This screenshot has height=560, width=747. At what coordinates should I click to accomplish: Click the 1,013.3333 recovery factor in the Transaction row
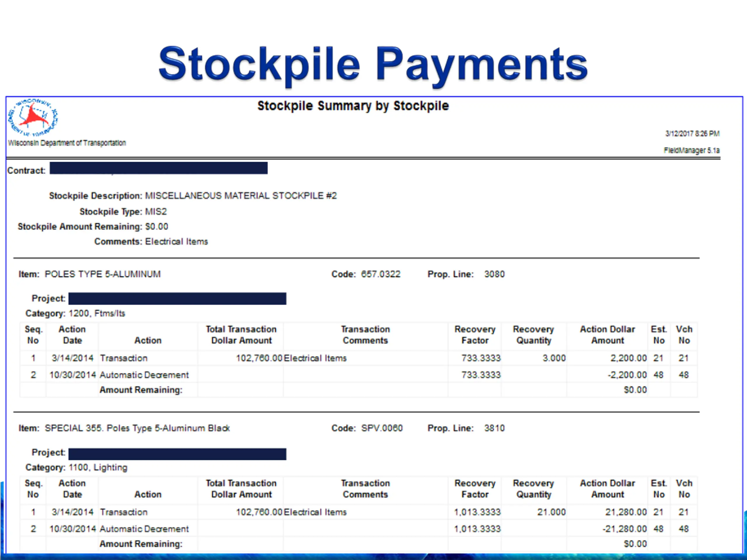(x=477, y=512)
